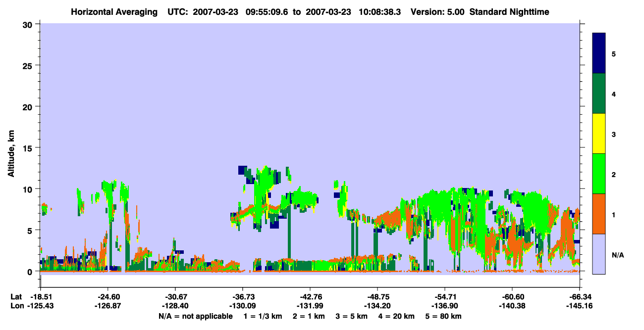Click the altitude tick label 30

pos(29,24)
